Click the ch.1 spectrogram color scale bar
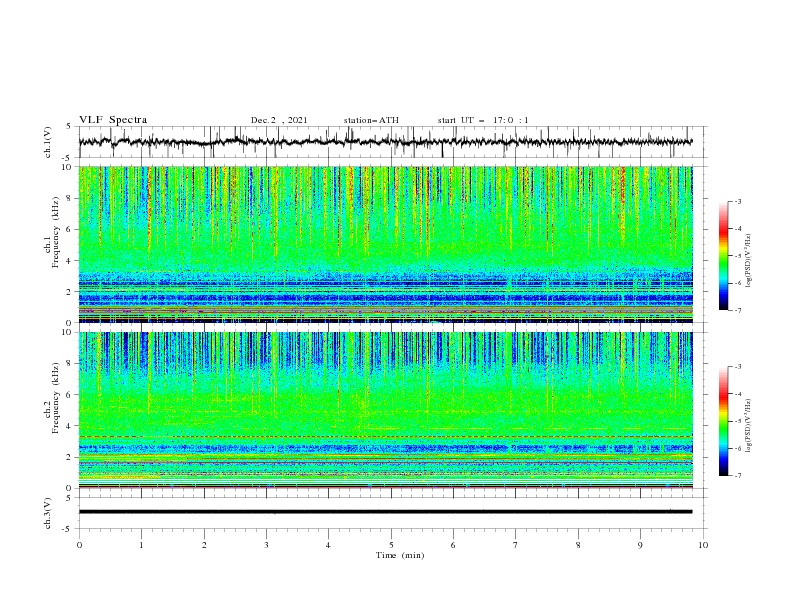This screenshot has width=792, height=612. pos(723,256)
